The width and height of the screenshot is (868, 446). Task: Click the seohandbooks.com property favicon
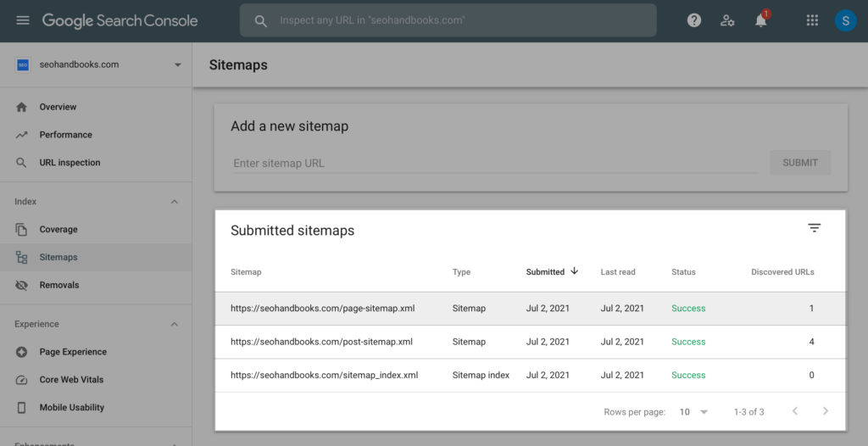pyautogui.click(x=23, y=64)
